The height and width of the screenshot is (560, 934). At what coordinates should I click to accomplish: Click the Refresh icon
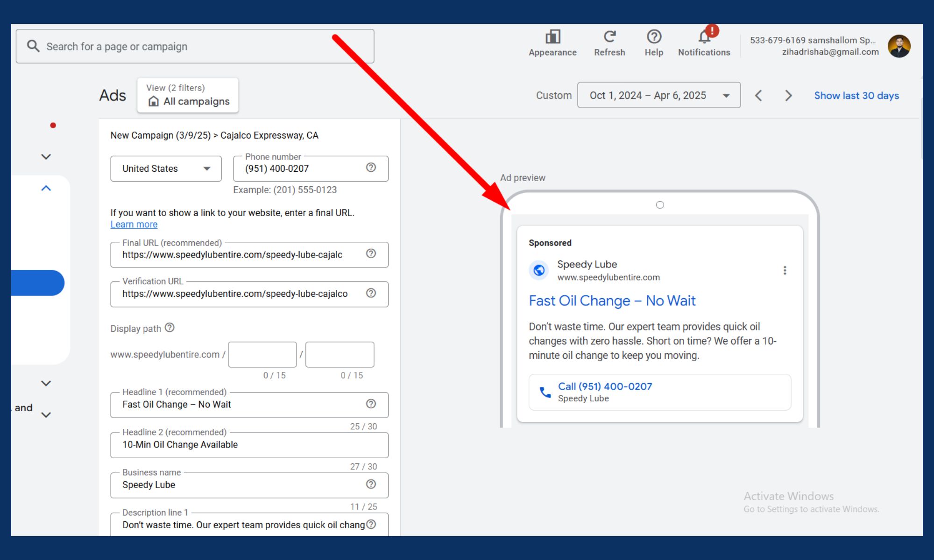(609, 36)
